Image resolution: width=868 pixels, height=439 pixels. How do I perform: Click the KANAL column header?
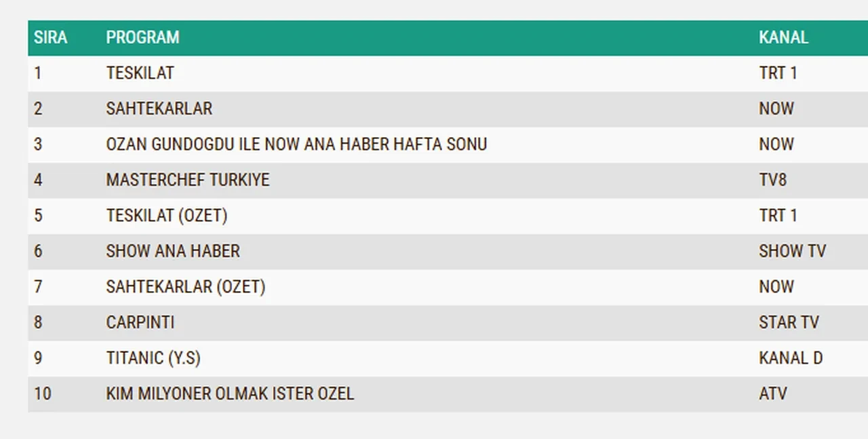tap(783, 37)
